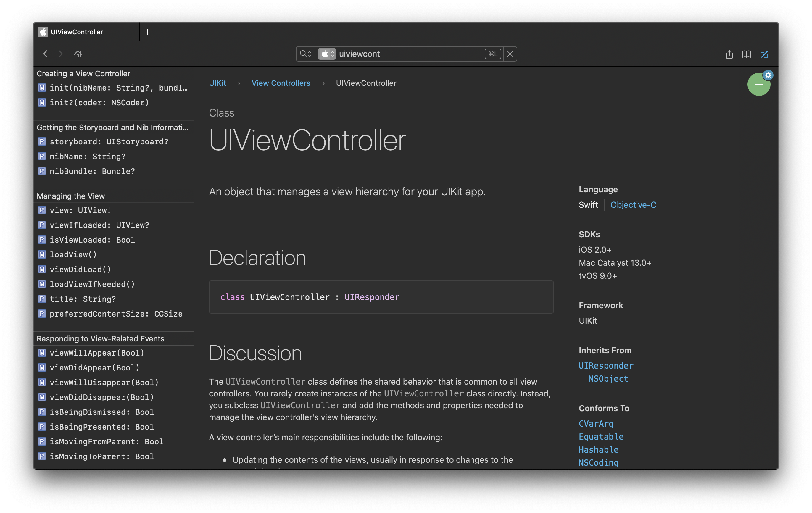Click the Apple icon in the tab
Image resolution: width=812 pixels, height=513 pixels.
click(43, 32)
